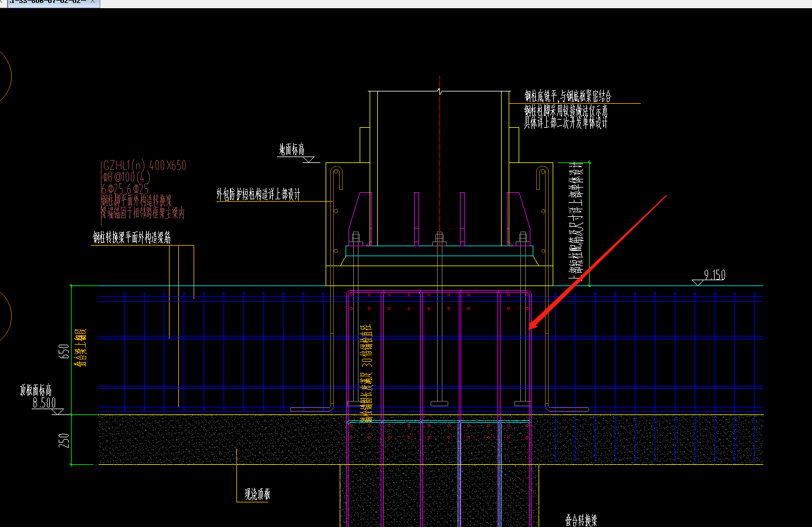This screenshot has width=812, height=527.
Task: Select the vertical dimension '650'
Action: point(64,351)
